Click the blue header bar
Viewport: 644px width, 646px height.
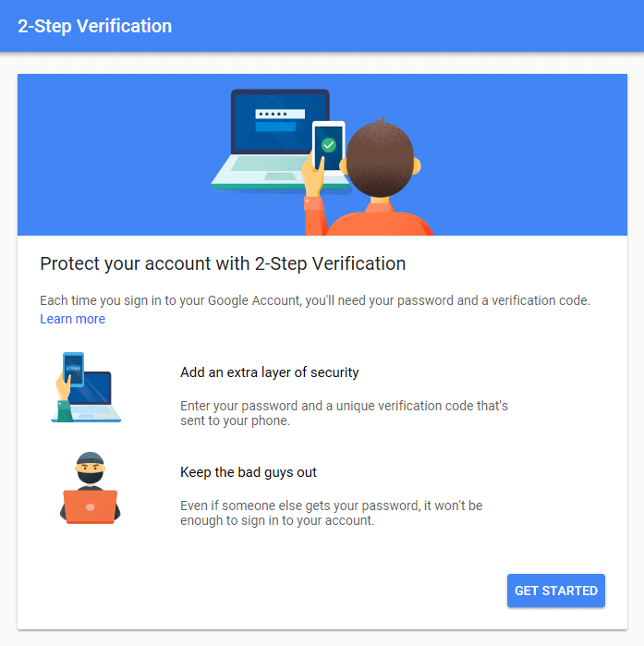(322, 26)
